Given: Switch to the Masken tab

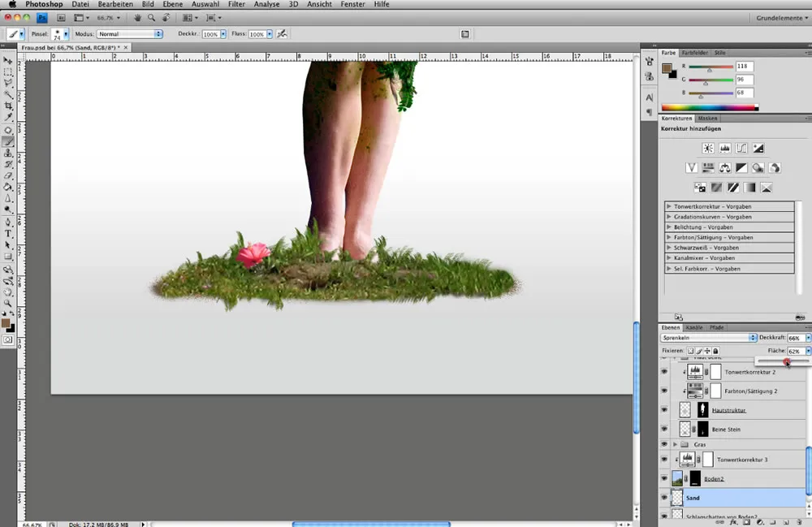Looking at the screenshot, I should (708, 118).
